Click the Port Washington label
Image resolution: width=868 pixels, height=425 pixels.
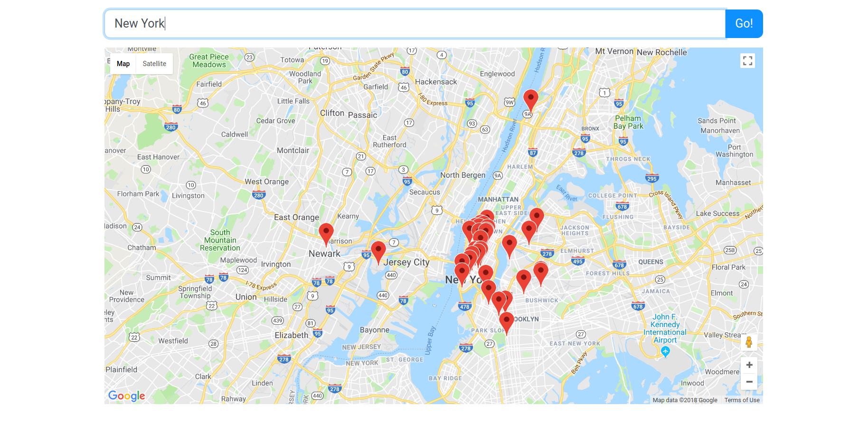tap(734, 151)
